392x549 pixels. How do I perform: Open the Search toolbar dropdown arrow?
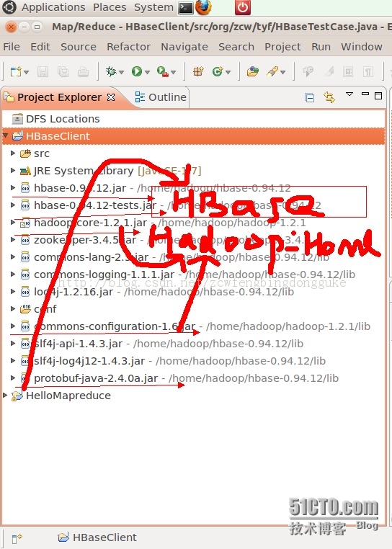click(x=282, y=73)
